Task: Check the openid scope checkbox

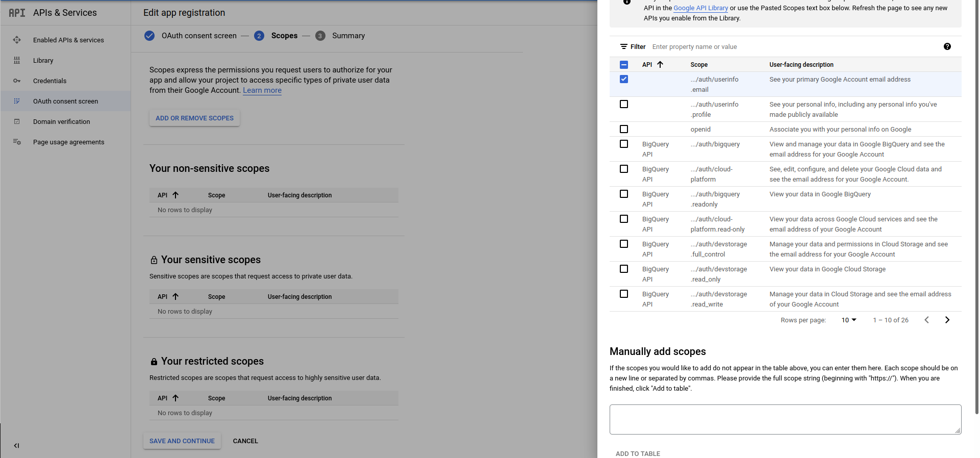Action: point(623,129)
